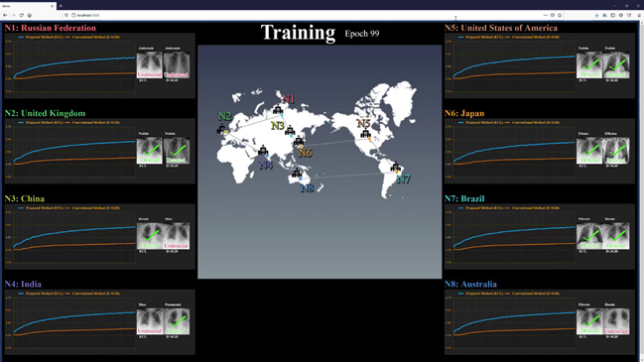Click the D-SGD X-ray thumbnail under N8: Australia

(x=616, y=321)
